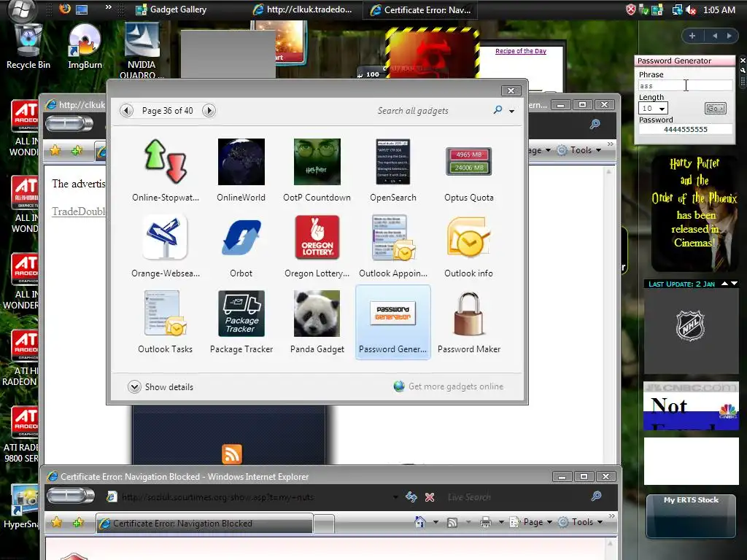747x560 pixels.
Task: Select the Online-Stopwatch gadget icon
Action: pos(166,162)
